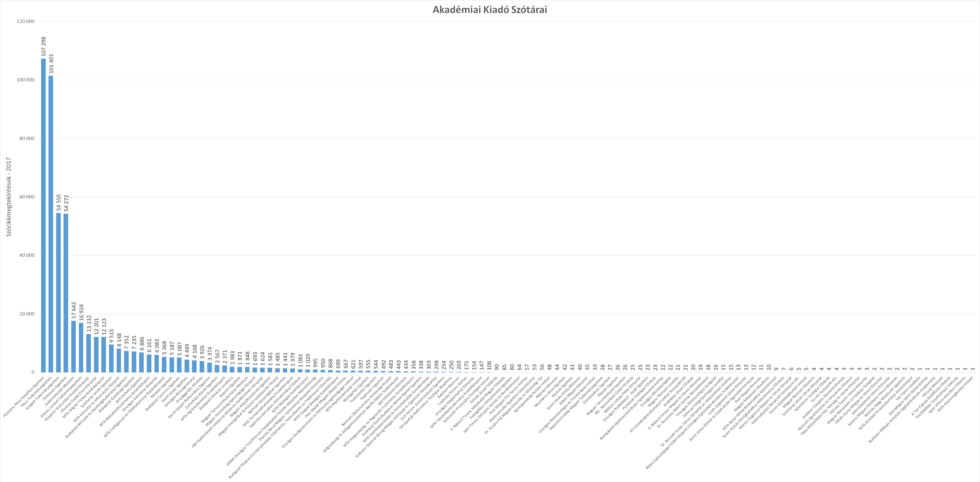Click the chart title 'Akadémiai Kiadó Szótárai'
This screenshot has width=980, height=482.
tap(490, 10)
